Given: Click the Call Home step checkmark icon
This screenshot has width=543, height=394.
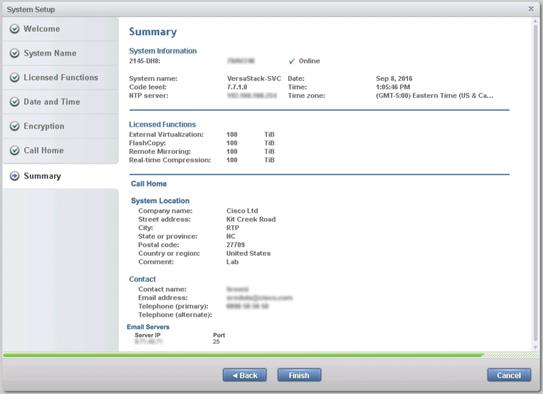Looking at the screenshot, I should [15, 150].
